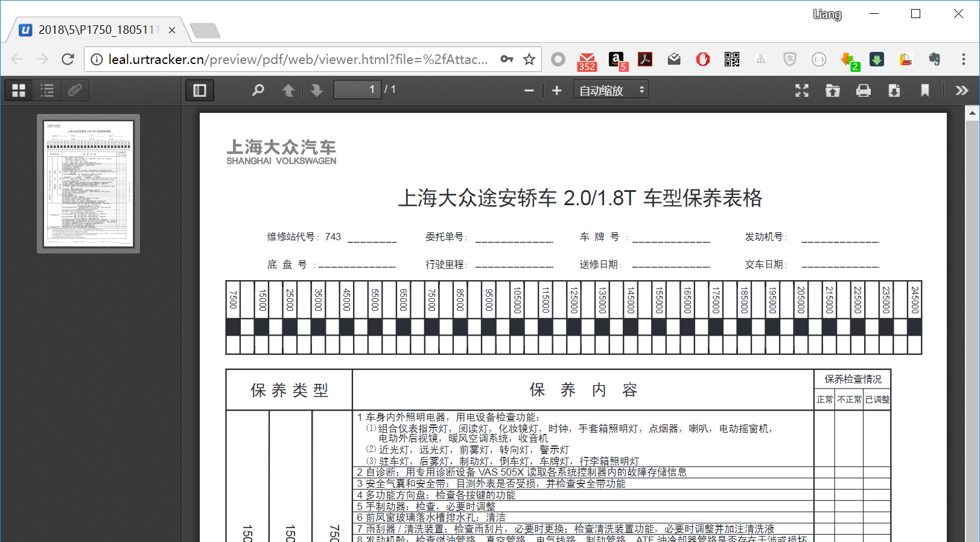This screenshot has width=980, height=542.
Task: Zoom in with the plus button
Action: click(x=556, y=91)
